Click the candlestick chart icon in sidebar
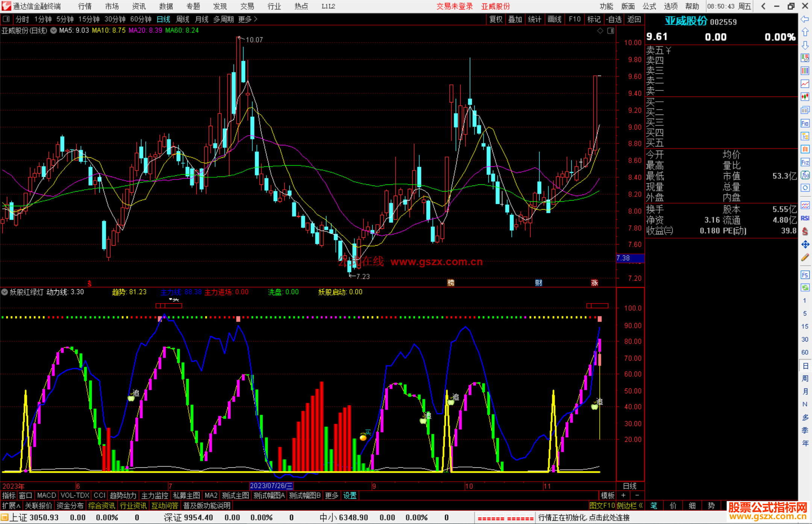Image resolution: width=812 pixels, height=524 pixels. point(805,97)
